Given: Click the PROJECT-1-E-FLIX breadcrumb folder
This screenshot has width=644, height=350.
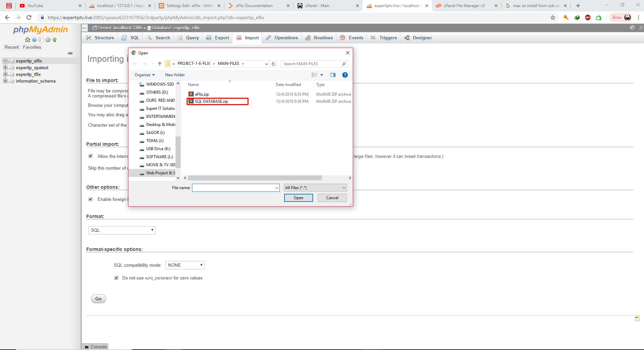Looking at the screenshot, I should (194, 63).
